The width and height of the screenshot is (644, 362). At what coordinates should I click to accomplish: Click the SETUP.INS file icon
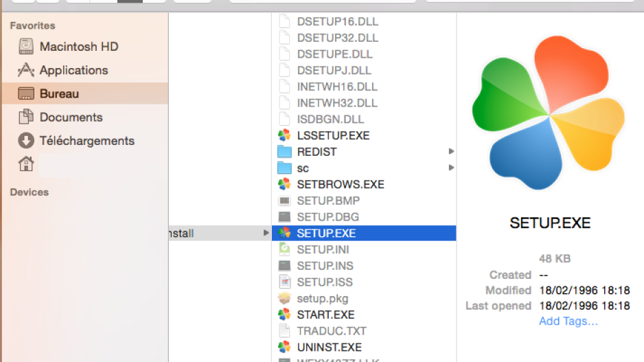284,265
